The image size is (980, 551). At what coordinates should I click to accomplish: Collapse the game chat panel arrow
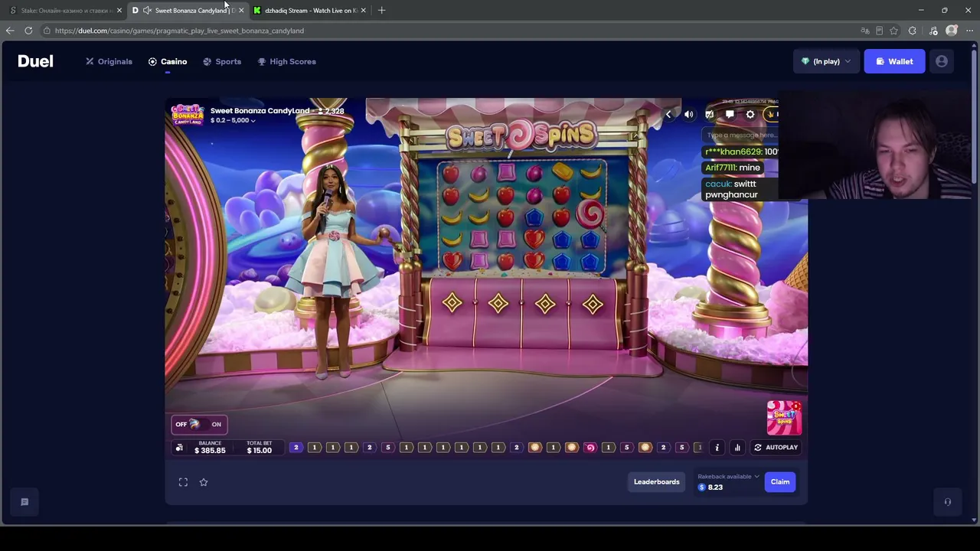tap(668, 115)
